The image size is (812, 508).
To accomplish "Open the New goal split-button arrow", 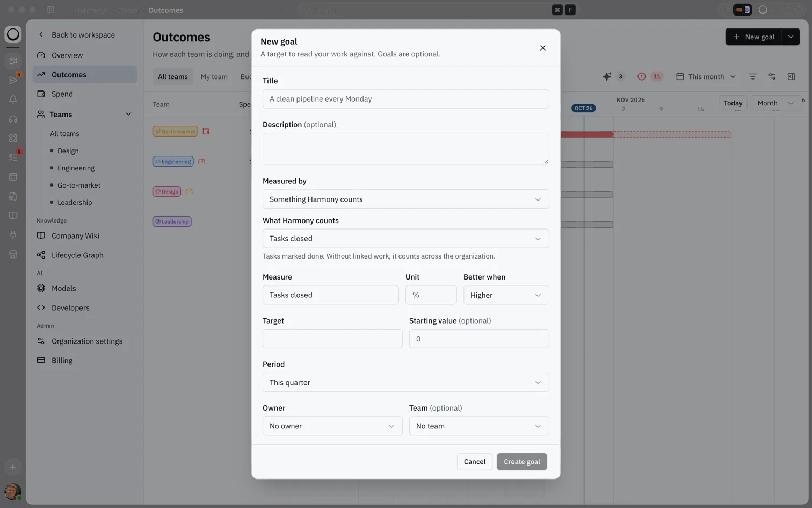I will [791, 37].
